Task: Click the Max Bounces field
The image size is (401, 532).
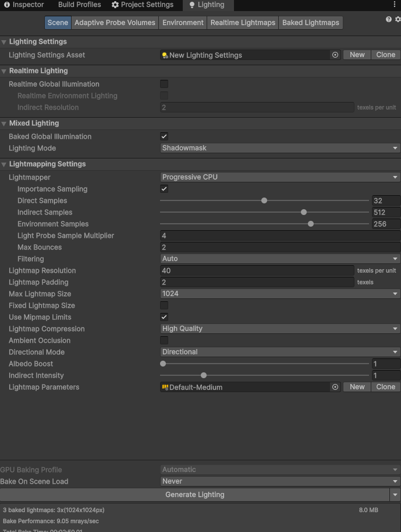Action: pyautogui.click(x=280, y=247)
